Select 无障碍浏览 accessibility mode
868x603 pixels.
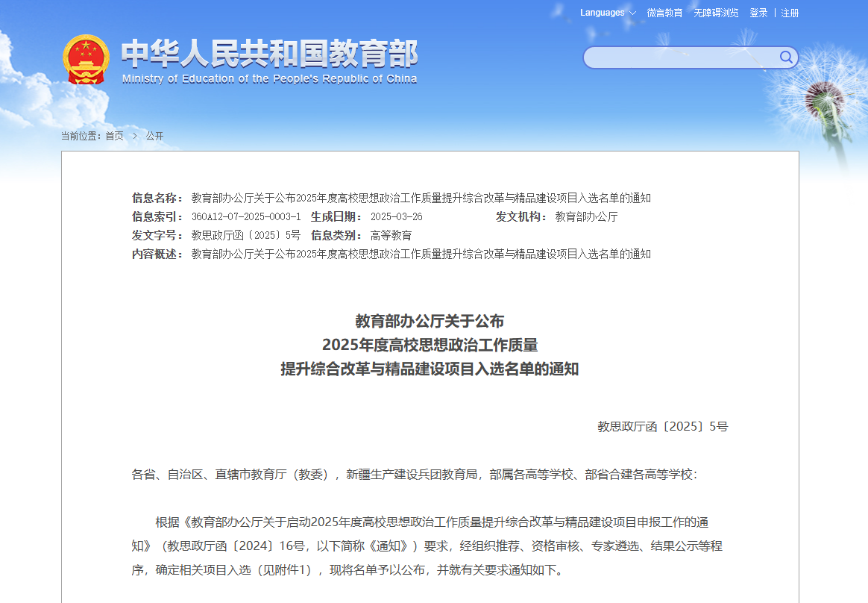pos(716,13)
